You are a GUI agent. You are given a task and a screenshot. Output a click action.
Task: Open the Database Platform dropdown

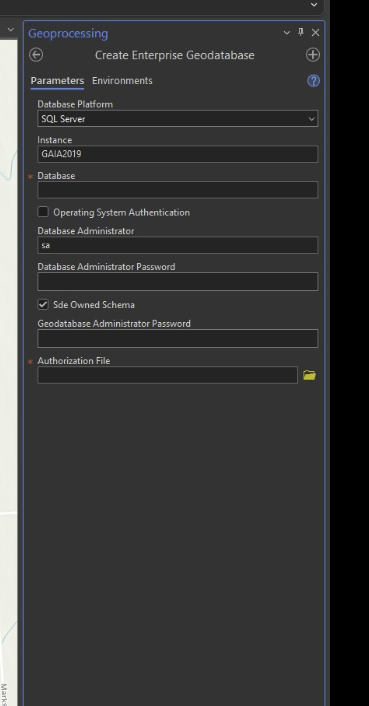pyautogui.click(x=178, y=119)
